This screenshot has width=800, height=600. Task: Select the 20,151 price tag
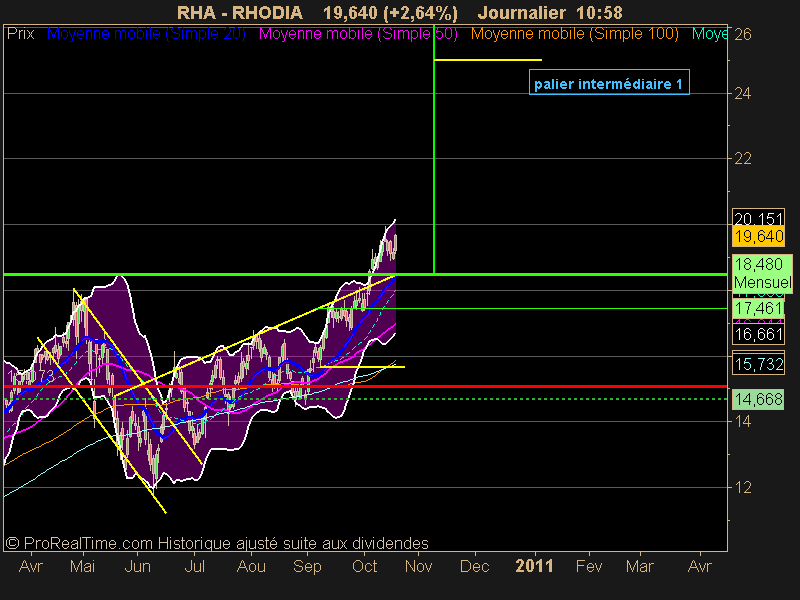click(758, 218)
